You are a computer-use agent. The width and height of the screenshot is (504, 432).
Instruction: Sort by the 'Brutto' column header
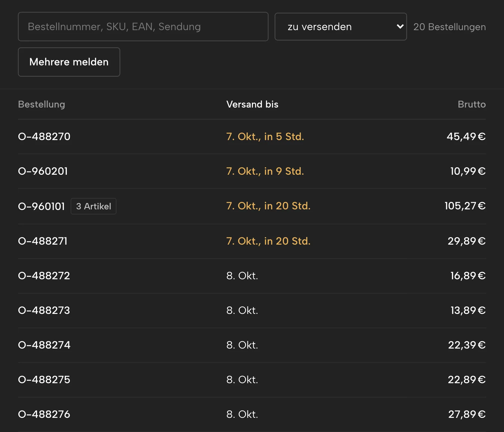click(x=471, y=104)
